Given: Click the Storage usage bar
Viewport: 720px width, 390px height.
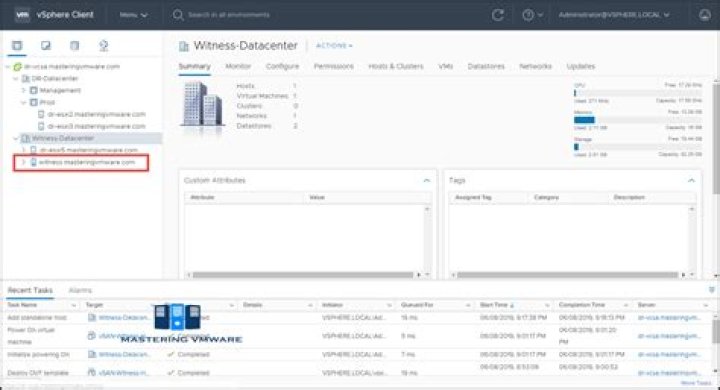Looking at the screenshot, I should click(638, 147).
